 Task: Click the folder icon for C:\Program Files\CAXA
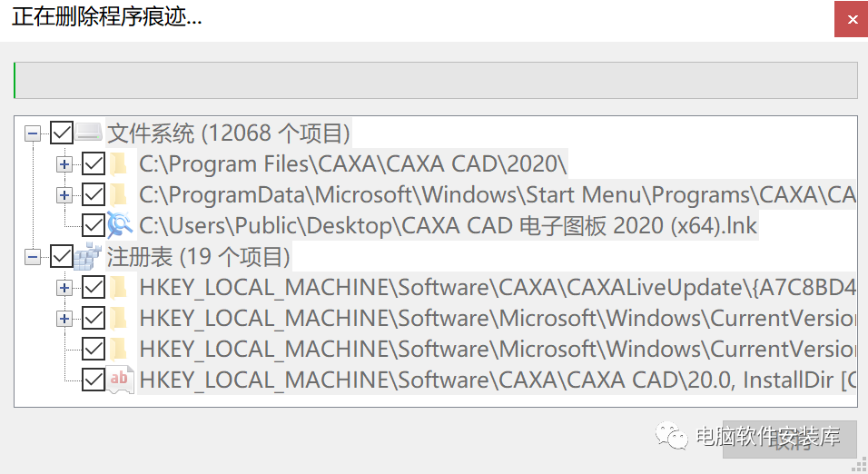118,164
